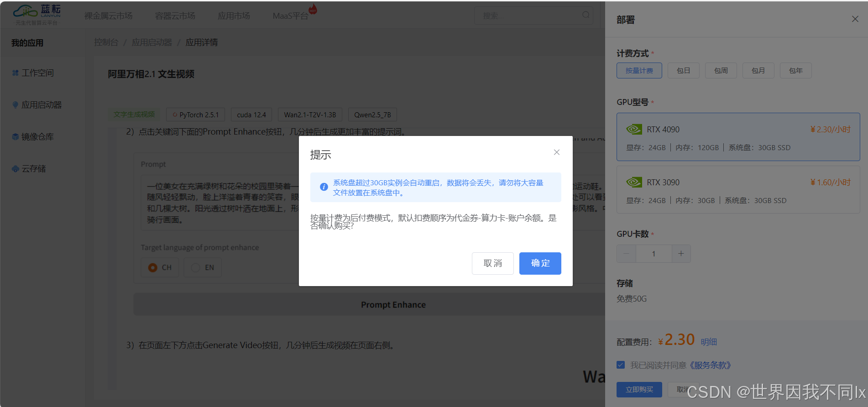
Task: Open 裸金属云市场 in top navigation
Action: 109,16
